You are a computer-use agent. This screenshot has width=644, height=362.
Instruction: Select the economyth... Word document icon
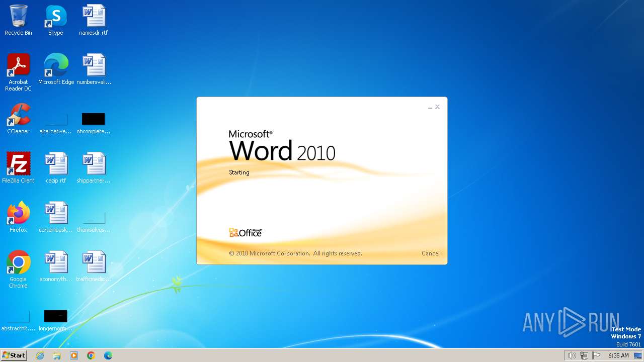[x=56, y=266]
